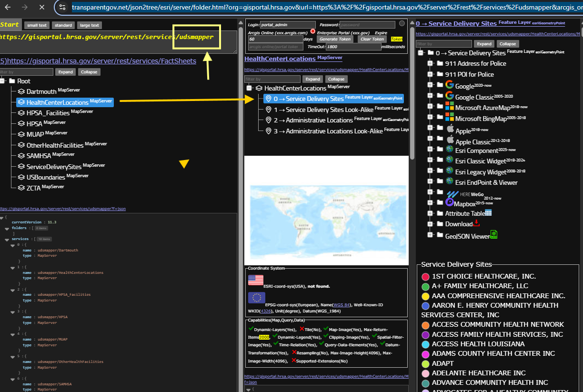Select the Enterprise Portal radio button
The height and width of the screenshot is (392, 583).
tap(313, 31)
